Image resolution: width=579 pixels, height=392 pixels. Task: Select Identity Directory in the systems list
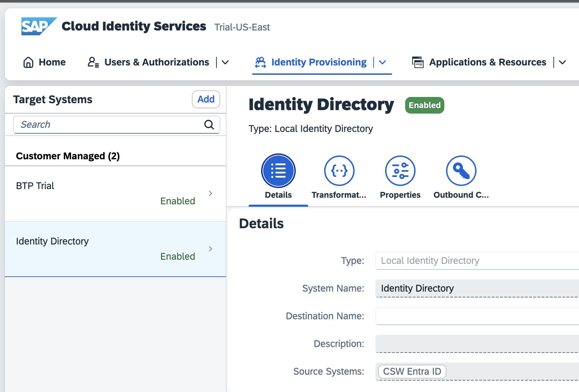click(x=115, y=249)
